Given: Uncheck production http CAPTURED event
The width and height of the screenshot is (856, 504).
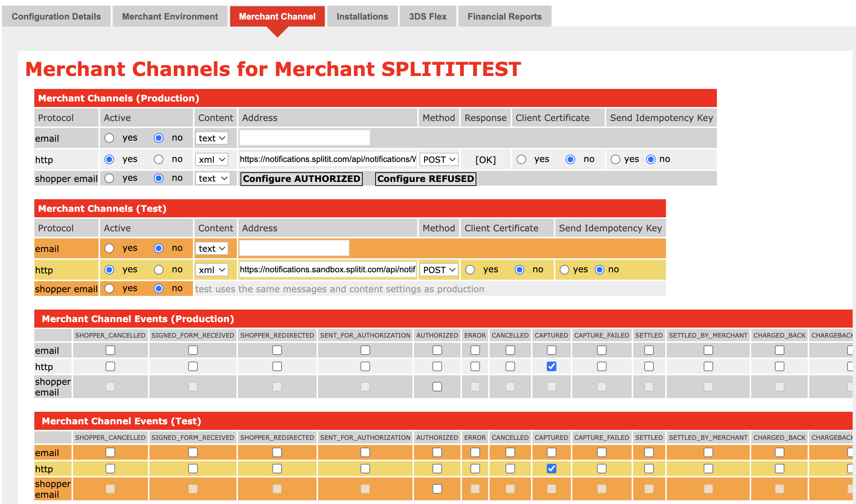Looking at the screenshot, I should coord(552,366).
